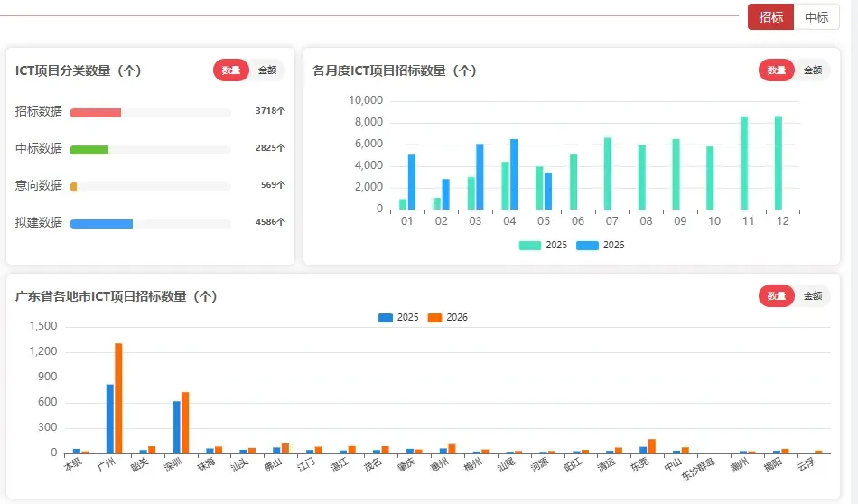Click the blue 2026 bar for month 05
This screenshot has width=858, height=504.
(548, 191)
